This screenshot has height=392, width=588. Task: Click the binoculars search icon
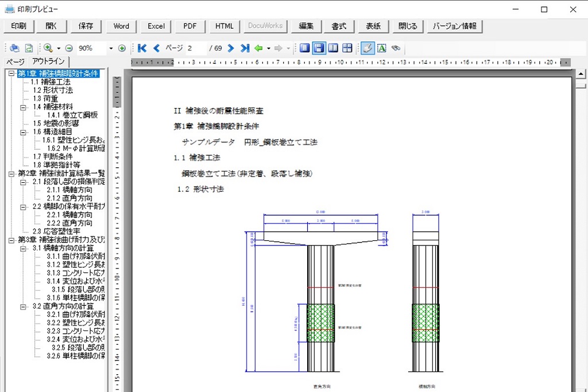(x=396, y=48)
